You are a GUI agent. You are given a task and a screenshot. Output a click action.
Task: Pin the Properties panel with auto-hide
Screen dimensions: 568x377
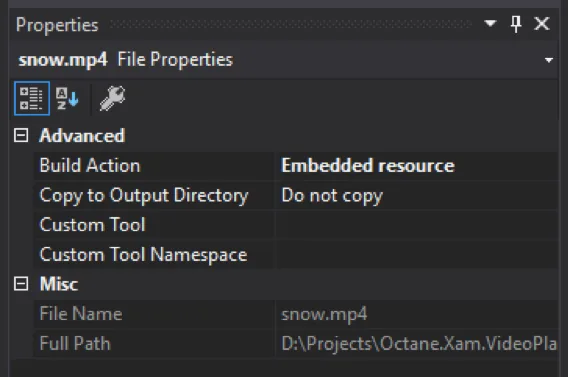coord(516,24)
